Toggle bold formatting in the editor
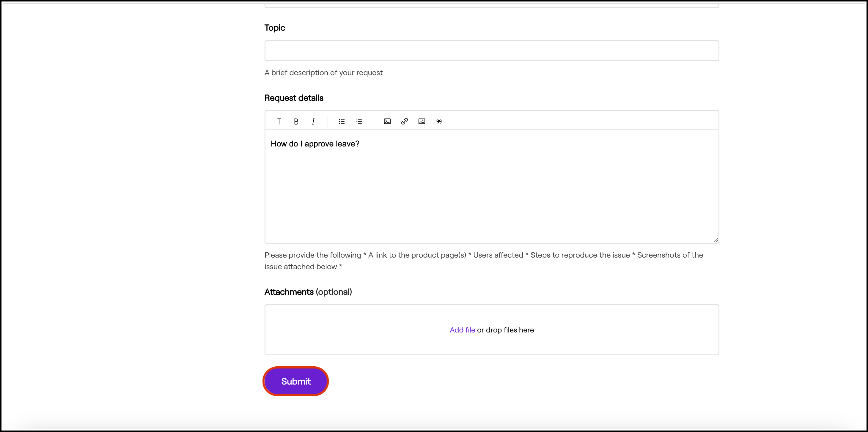The height and width of the screenshot is (432, 868). pos(296,122)
